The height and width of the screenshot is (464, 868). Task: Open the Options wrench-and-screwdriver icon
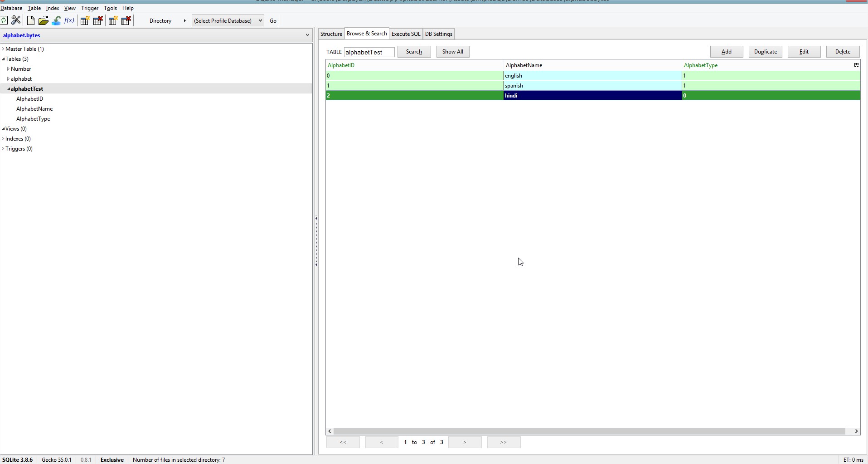[16, 20]
